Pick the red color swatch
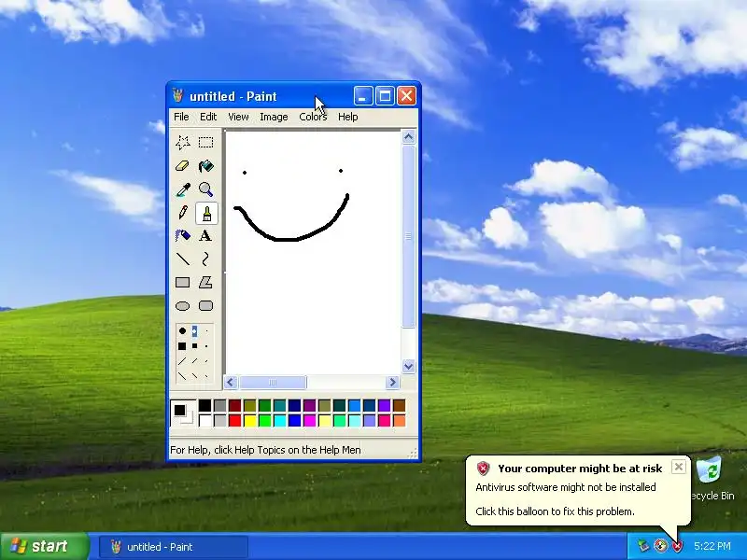 click(234, 421)
